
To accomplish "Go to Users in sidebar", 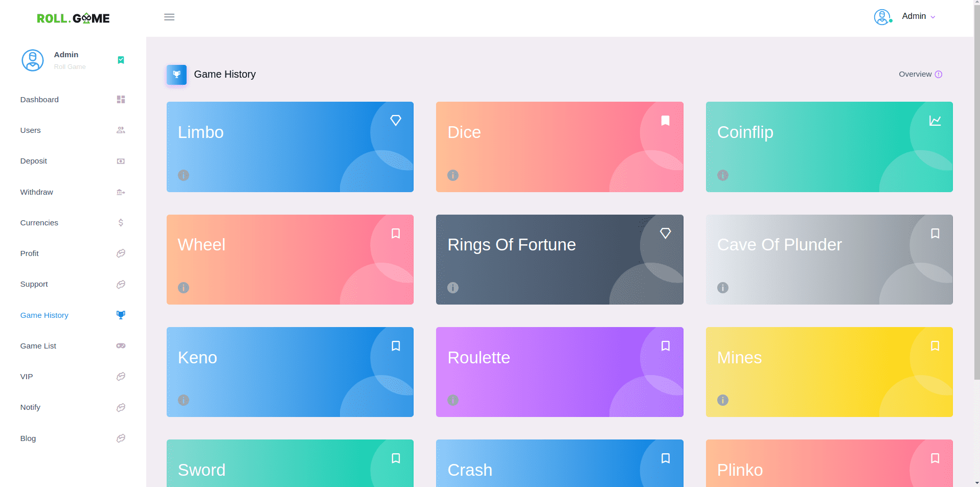I will coord(31,130).
